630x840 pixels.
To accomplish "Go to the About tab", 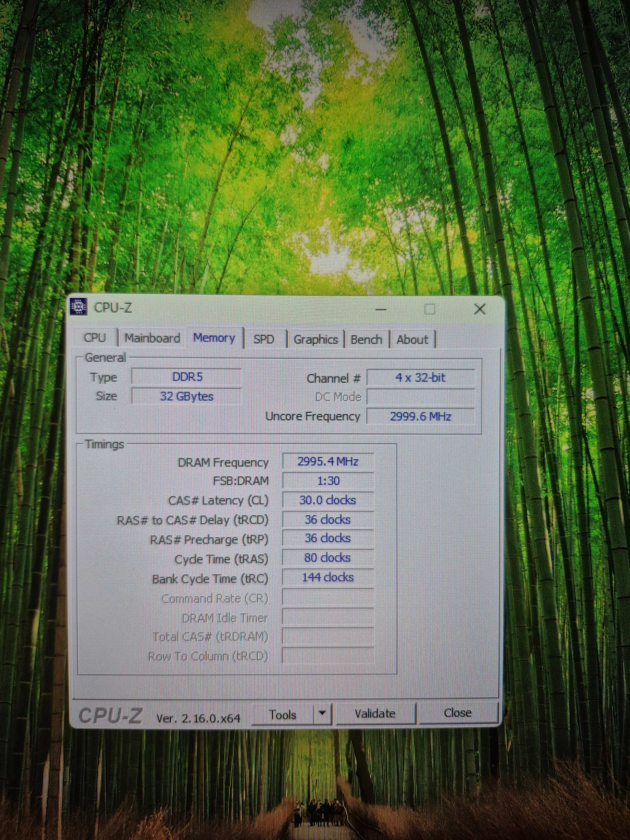I will coord(412,339).
